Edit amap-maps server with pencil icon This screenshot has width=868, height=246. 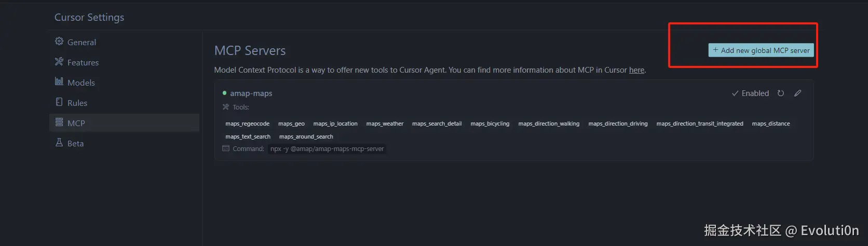tap(797, 93)
